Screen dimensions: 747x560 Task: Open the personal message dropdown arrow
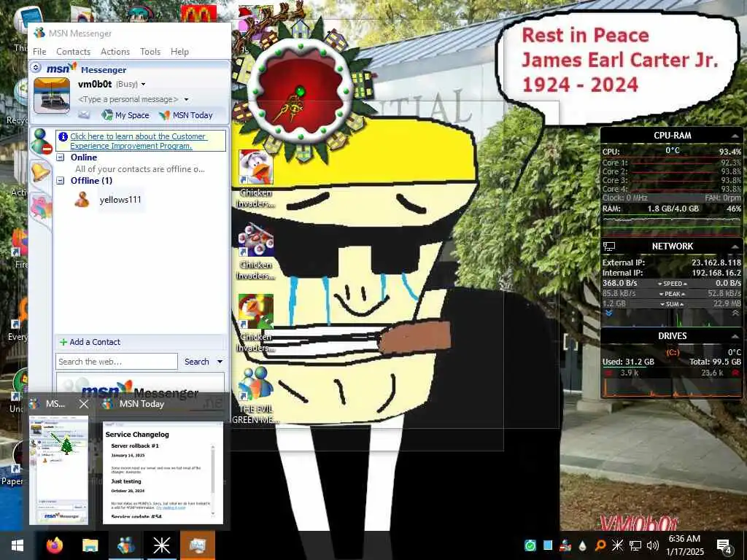pyautogui.click(x=186, y=99)
